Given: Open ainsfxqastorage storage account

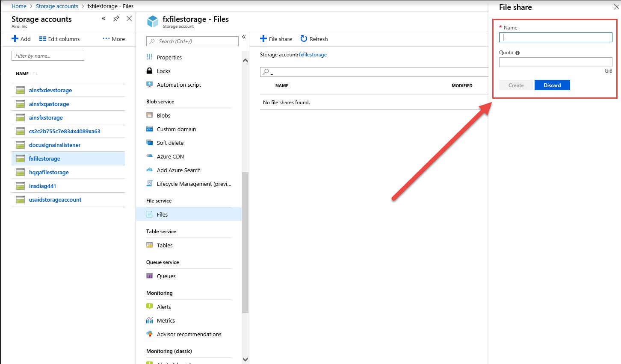Looking at the screenshot, I should pyautogui.click(x=49, y=104).
